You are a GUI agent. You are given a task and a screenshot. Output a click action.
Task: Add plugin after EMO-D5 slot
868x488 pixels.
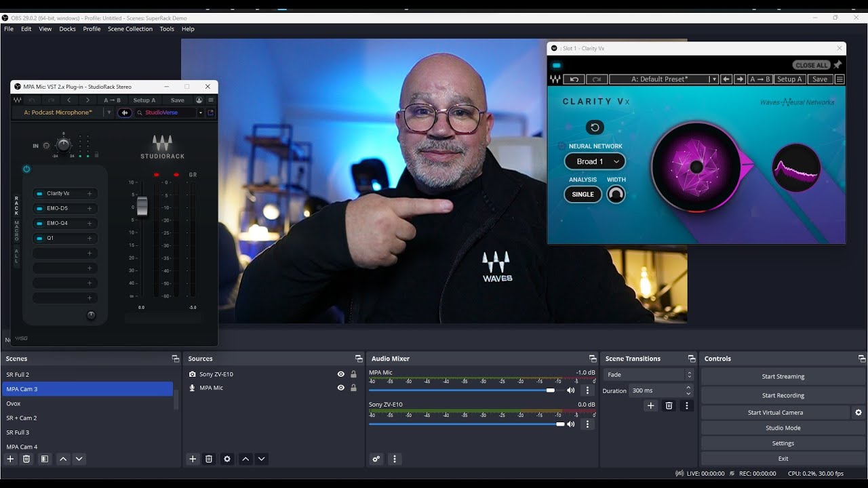coord(90,208)
